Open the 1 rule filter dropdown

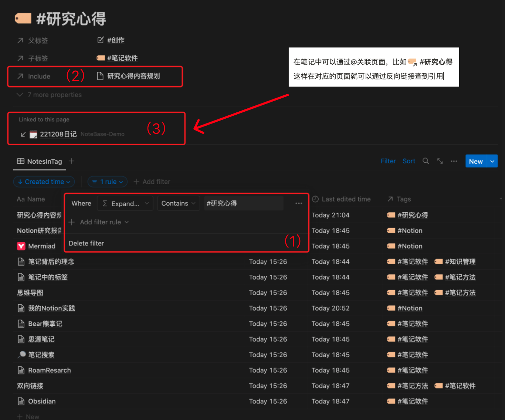[x=108, y=182]
